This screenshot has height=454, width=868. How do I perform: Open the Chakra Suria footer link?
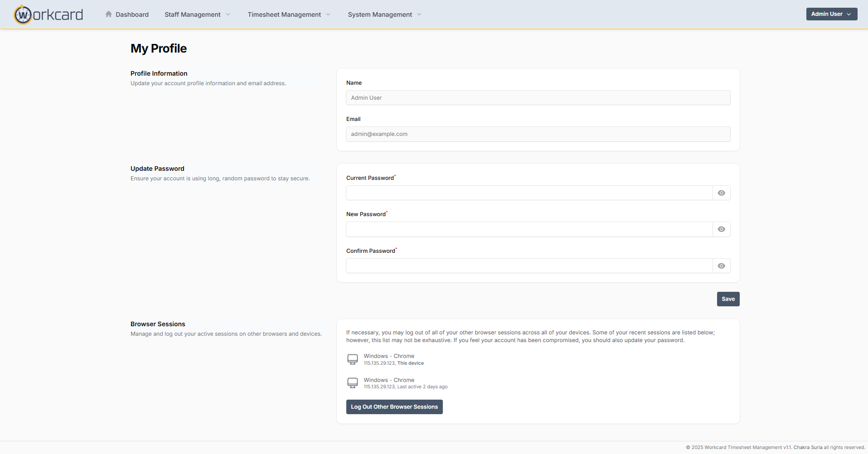(808, 447)
